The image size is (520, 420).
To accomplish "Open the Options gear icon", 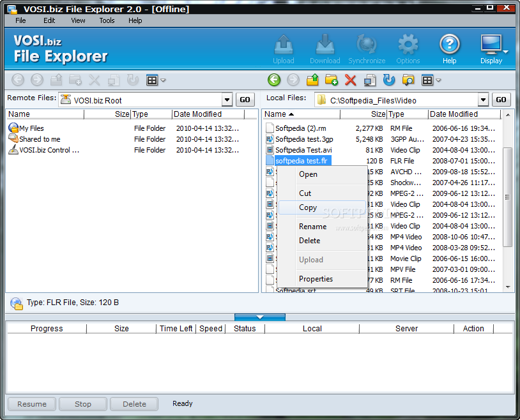I will click(x=408, y=45).
